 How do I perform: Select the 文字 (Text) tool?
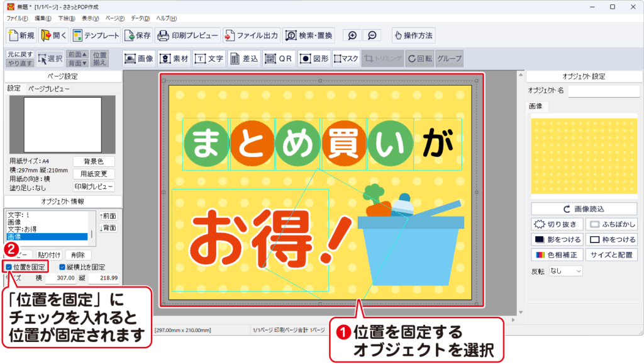[x=209, y=59]
